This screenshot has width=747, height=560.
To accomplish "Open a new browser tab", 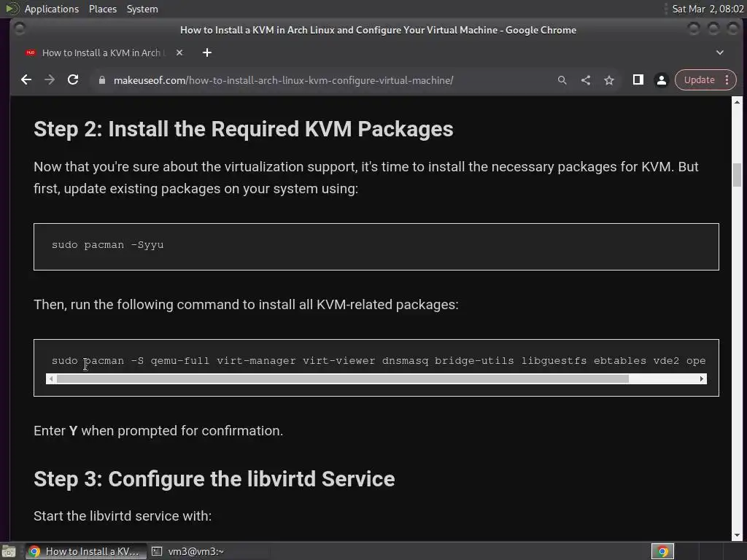I will [x=207, y=52].
